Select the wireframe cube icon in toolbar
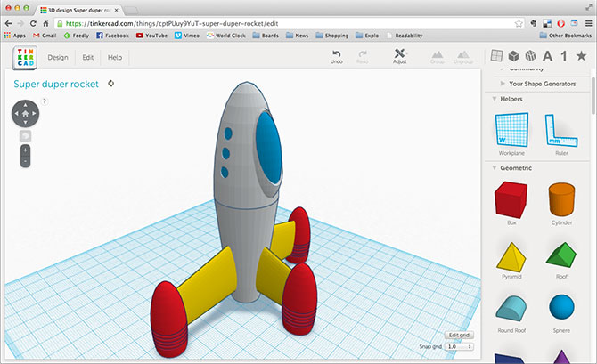The width and height of the screenshot is (597, 364). click(530, 56)
